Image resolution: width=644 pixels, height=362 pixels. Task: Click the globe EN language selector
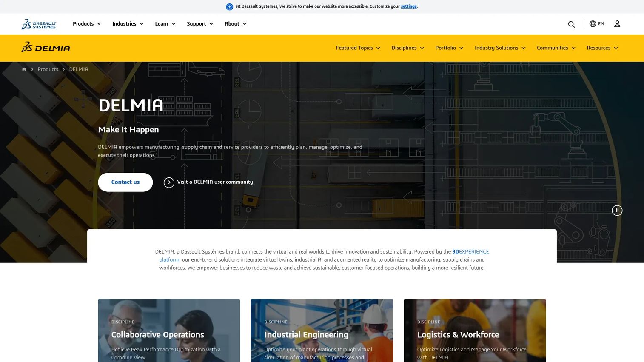click(x=596, y=24)
